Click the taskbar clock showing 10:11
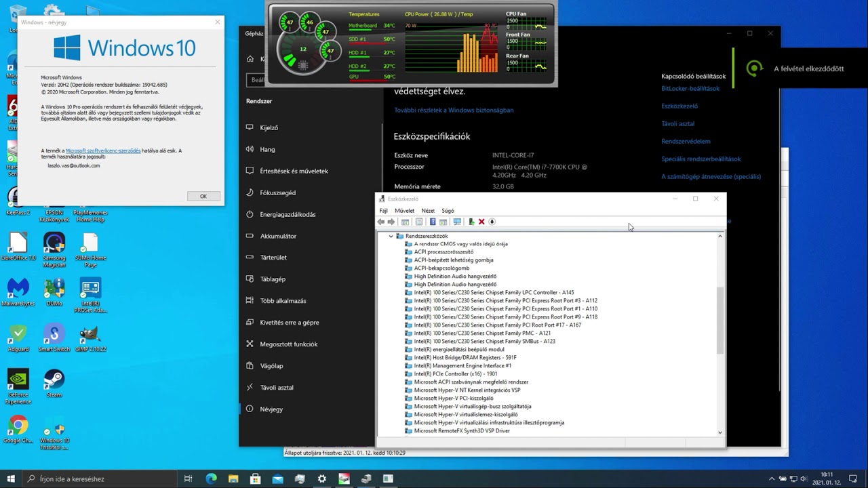This screenshot has width=868, height=488. [827, 479]
